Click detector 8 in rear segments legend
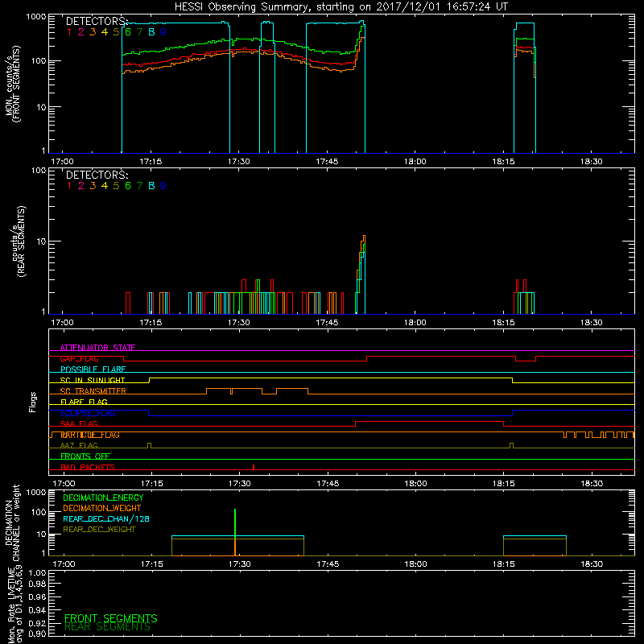Viewport: 644px width, 644px height. pos(151,186)
